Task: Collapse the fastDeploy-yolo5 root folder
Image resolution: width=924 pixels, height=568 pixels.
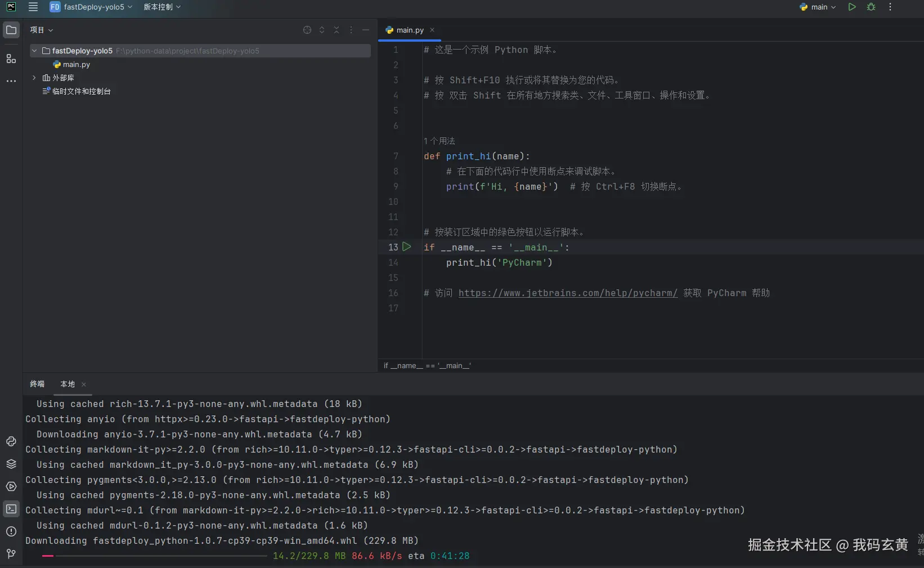Action: [34, 51]
